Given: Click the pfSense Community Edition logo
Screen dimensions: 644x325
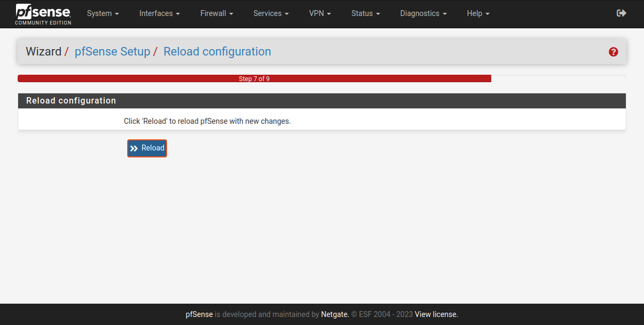Looking at the screenshot, I should (x=43, y=14).
